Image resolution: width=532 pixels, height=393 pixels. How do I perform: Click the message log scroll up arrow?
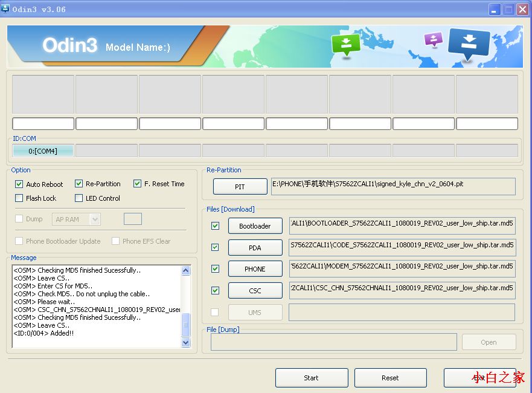click(186, 270)
